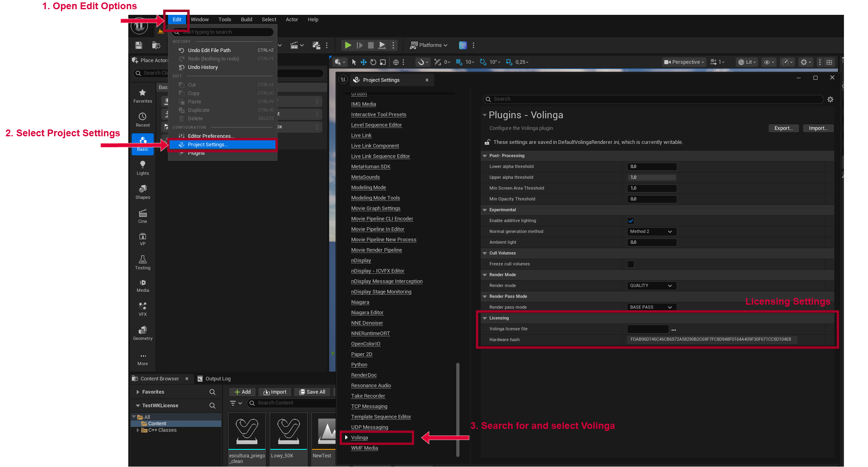The image size is (868, 467).
Task: Click the Volinga license file field
Action: coord(647,329)
